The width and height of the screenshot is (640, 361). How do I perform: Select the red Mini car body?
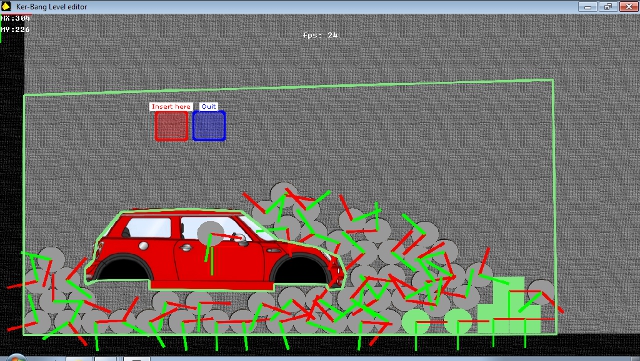point(215,251)
